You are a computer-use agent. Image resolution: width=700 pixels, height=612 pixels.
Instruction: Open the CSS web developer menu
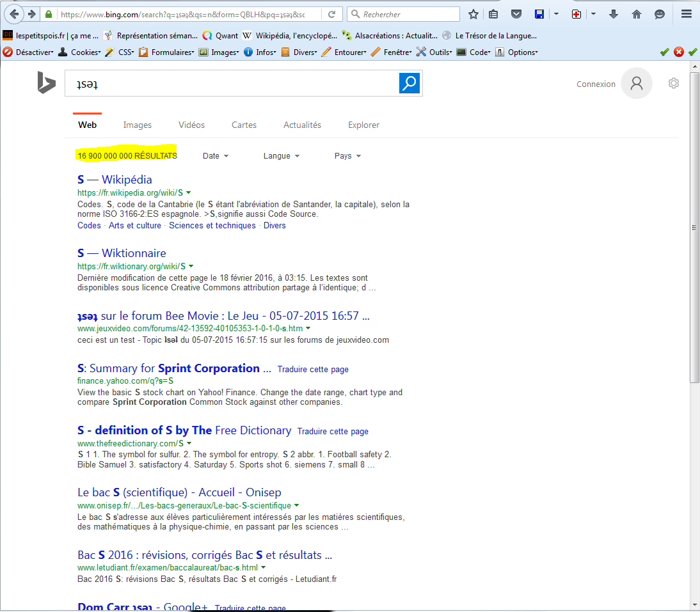tap(121, 52)
